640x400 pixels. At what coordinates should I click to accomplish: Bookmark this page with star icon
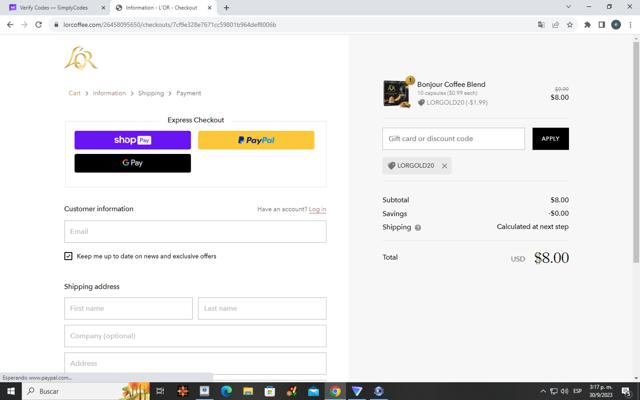point(570,24)
